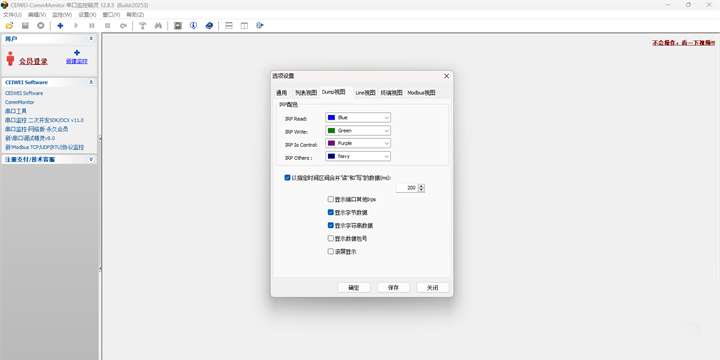Click the stop monitoring toolbar icon
720x360 pixels.
click(x=107, y=26)
